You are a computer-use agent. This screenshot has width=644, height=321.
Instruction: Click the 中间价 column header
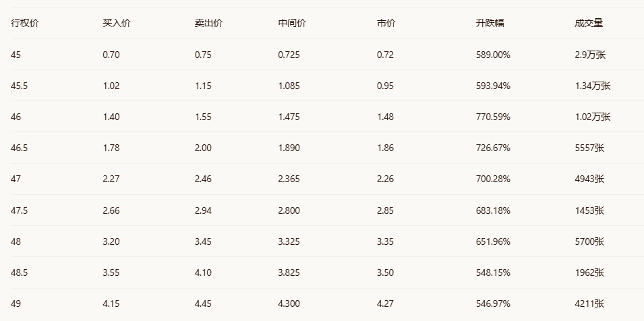coord(292,23)
